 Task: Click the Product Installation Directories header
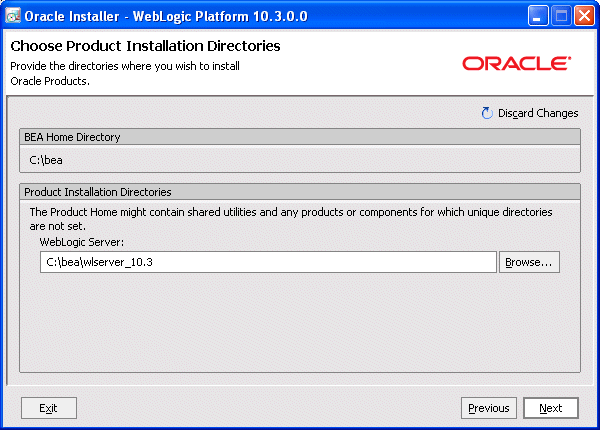[300, 192]
